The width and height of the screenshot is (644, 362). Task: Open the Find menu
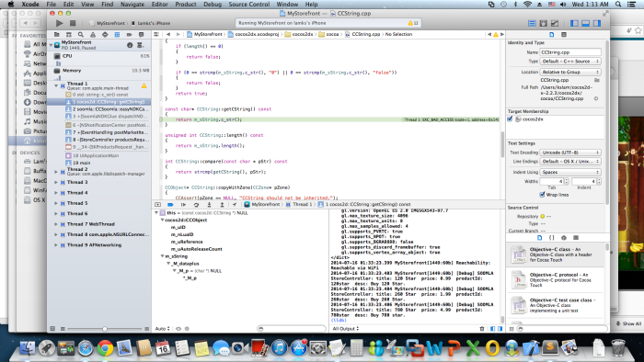coord(108,4)
